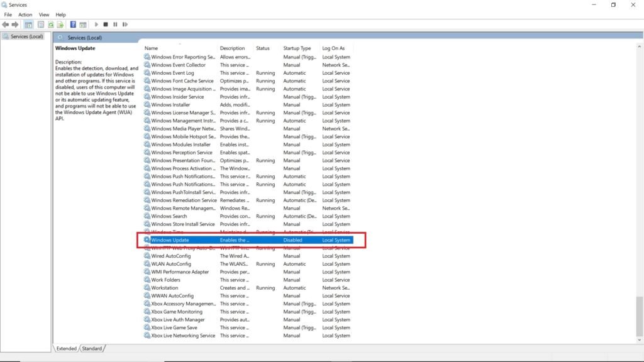The height and width of the screenshot is (362, 644).
Task: Click the Refresh icon in the toolbar
Action: 51,25
